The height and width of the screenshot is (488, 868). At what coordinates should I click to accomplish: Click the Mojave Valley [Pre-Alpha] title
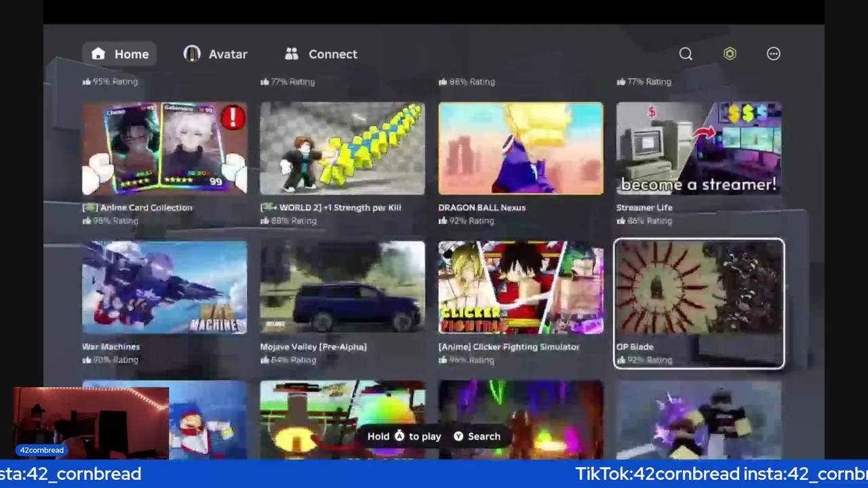pyautogui.click(x=313, y=346)
